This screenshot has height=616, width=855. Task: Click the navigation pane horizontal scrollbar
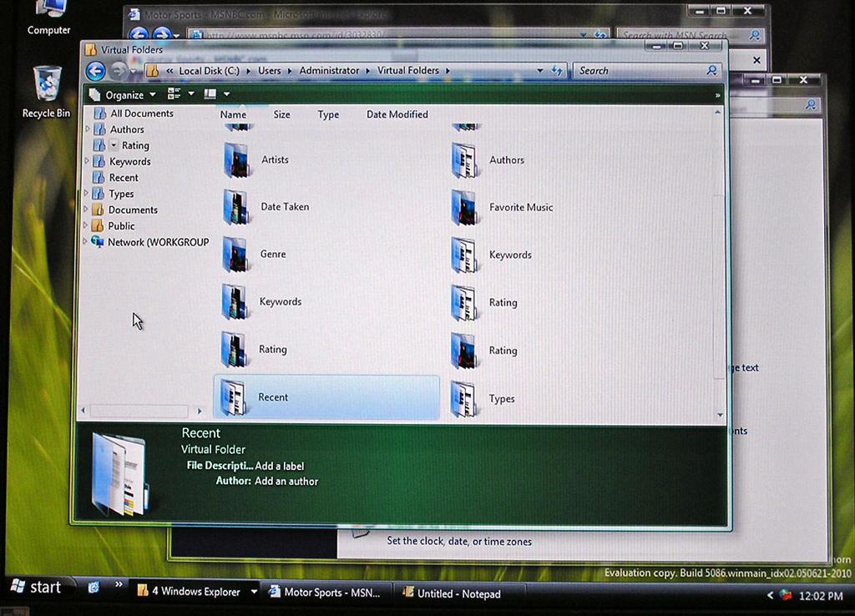tap(139, 411)
